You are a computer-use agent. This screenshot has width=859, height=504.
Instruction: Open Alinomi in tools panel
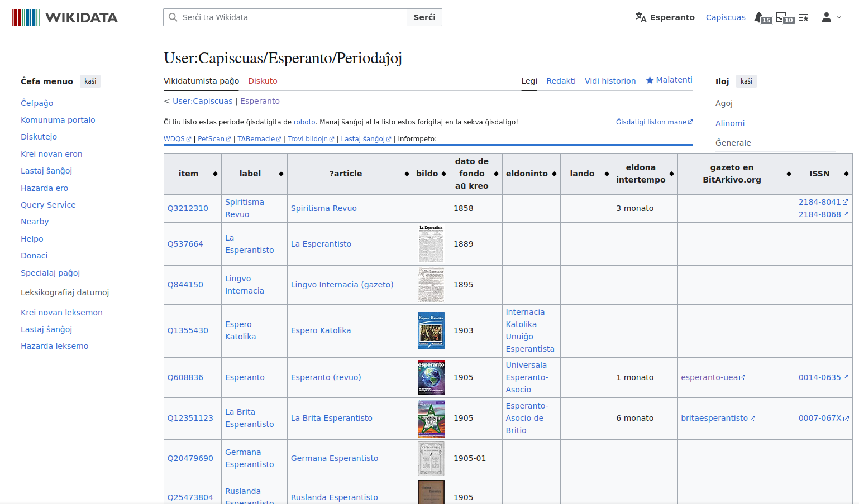(730, 123)
